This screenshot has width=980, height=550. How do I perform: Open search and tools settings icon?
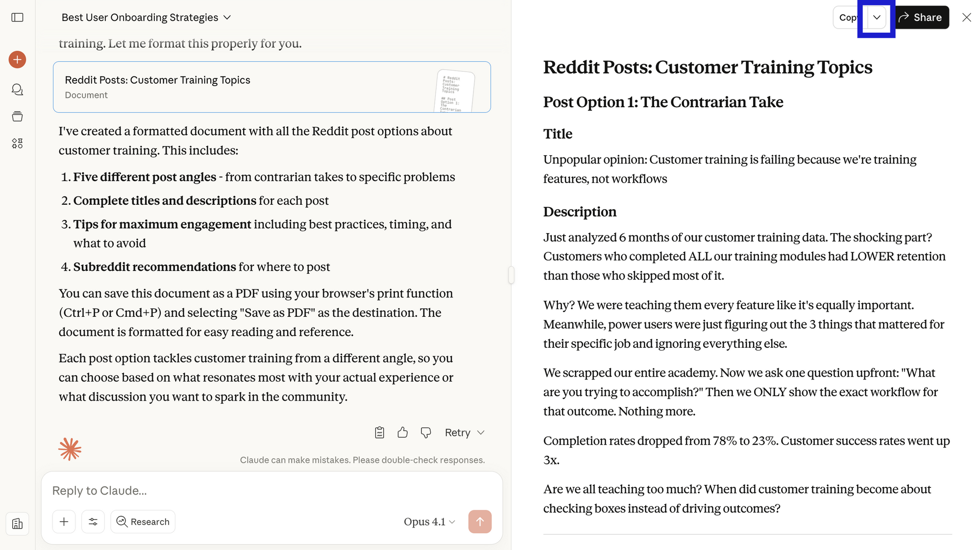click(x=93, y=522)
